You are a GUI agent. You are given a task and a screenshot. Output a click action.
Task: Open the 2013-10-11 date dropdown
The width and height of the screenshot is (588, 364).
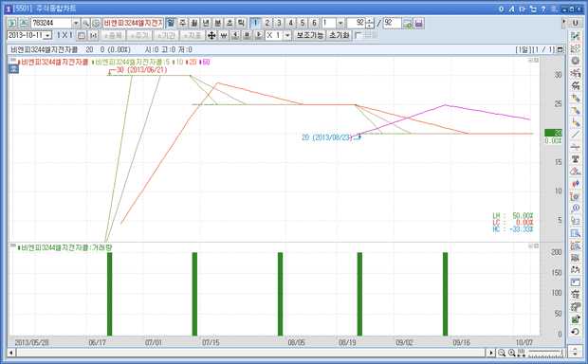(47, 36)
